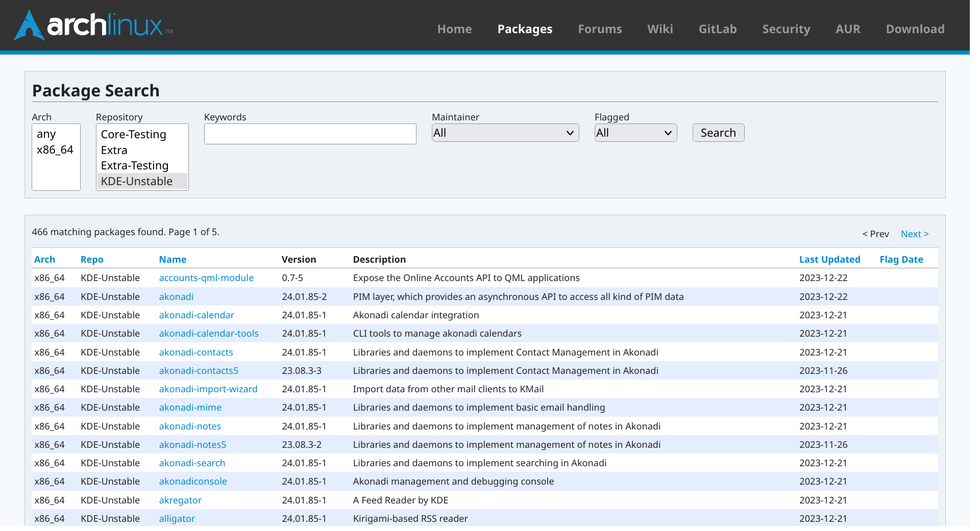The height and width of the screenshot is (531, 980).
Task: Click version text '0.7-5'
Action: point(292,278)
